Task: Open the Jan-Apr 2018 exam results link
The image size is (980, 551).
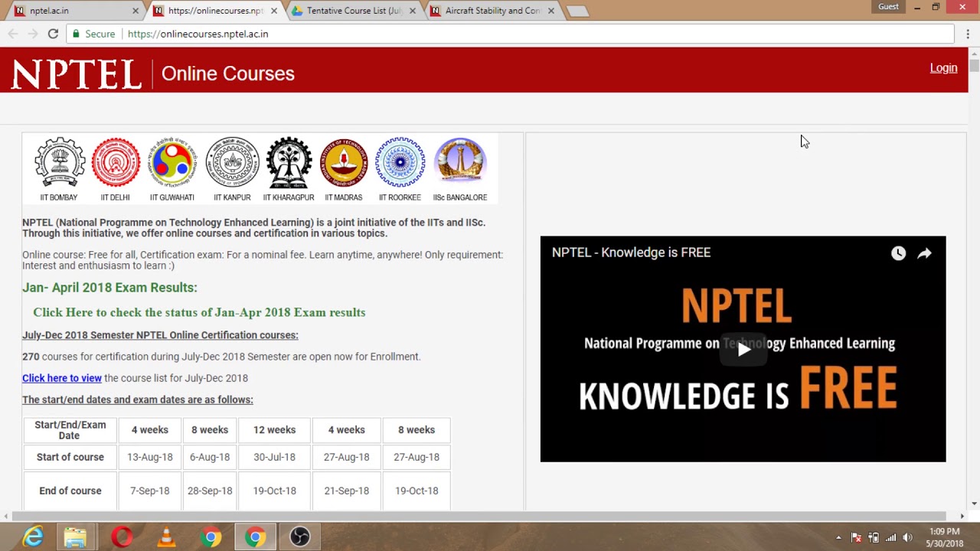Action: point(199,312)
